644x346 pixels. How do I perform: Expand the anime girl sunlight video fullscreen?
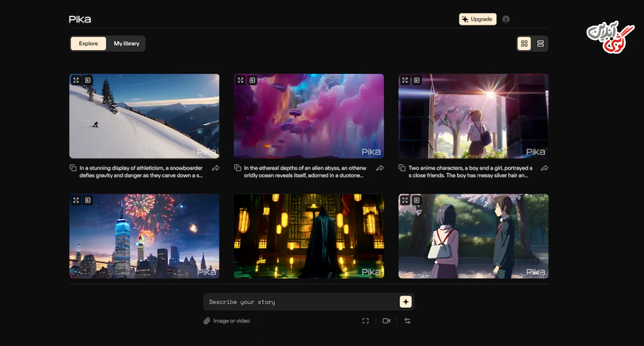coord(405,80)
